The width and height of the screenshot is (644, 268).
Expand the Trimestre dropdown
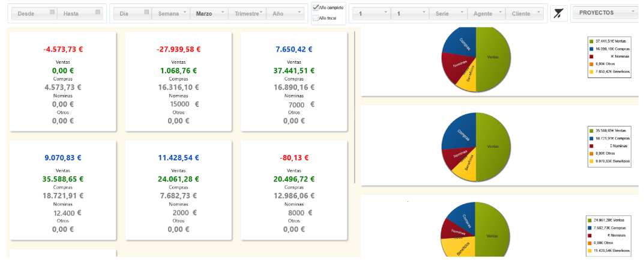248,13
